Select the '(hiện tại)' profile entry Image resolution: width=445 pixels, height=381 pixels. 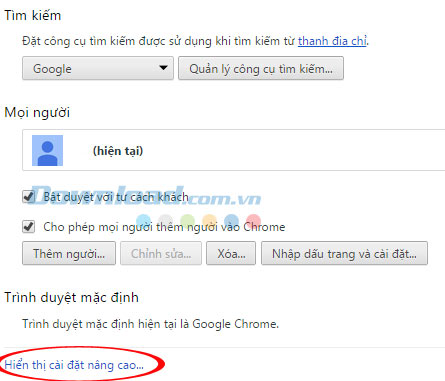point(234,150)
